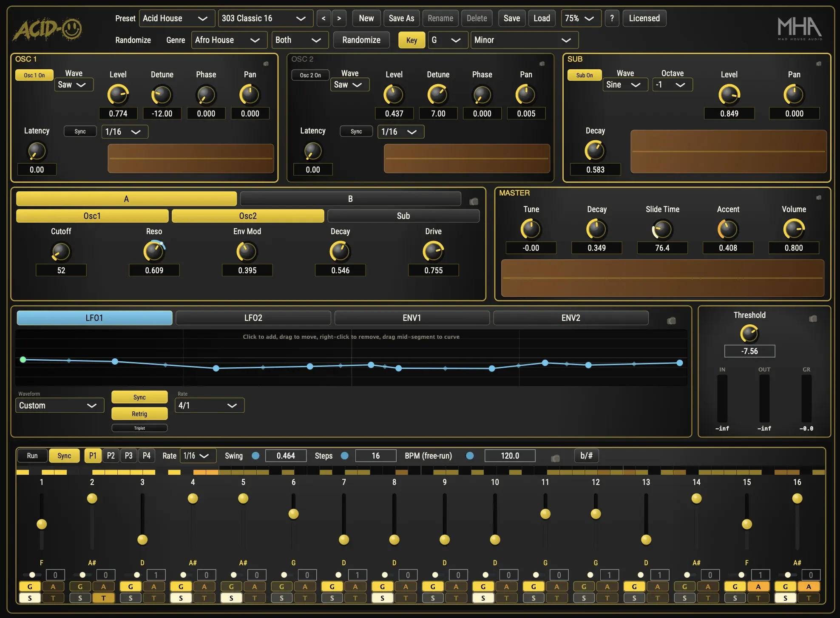
Task: Click the blue dot next to BPM (free-run)
Action: [470, 456]
